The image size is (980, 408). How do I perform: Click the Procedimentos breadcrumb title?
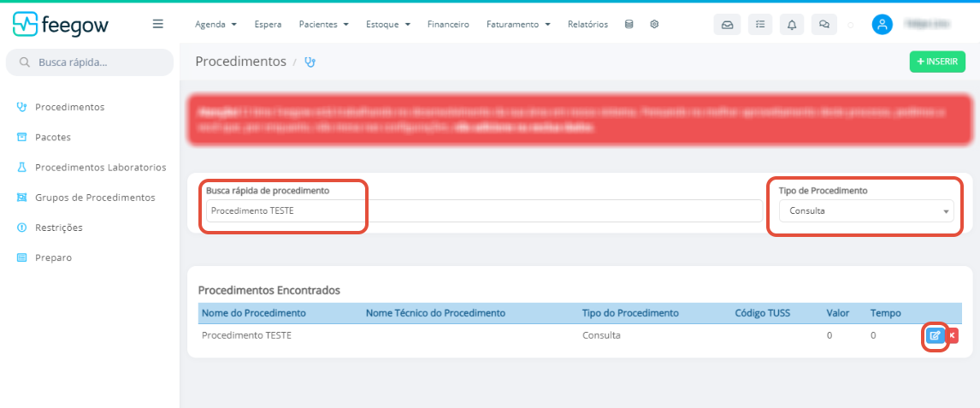(240, 62)
